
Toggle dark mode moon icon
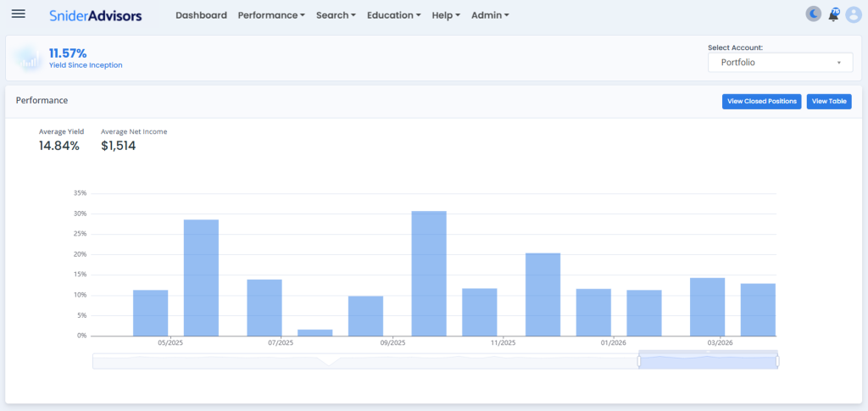point(813,14)
